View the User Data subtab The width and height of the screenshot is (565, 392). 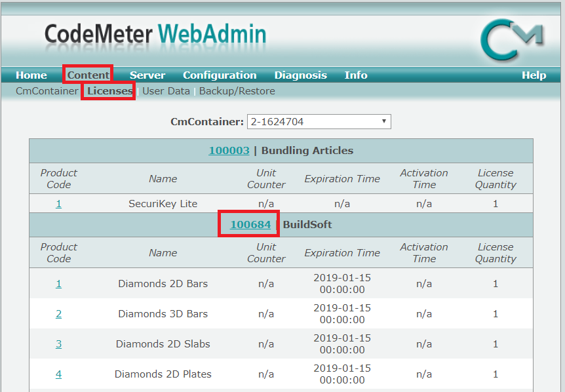coord(166,91)
